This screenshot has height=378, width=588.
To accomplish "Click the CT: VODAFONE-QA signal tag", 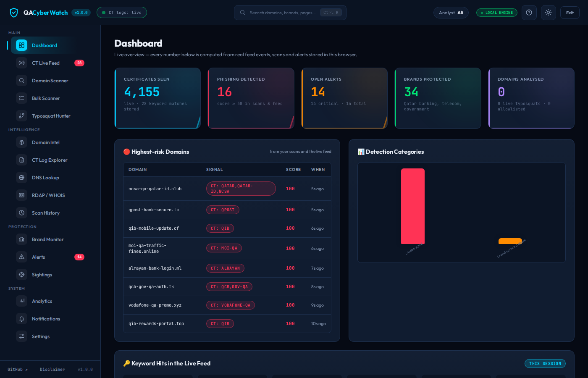I will click(x=231, y=305).
